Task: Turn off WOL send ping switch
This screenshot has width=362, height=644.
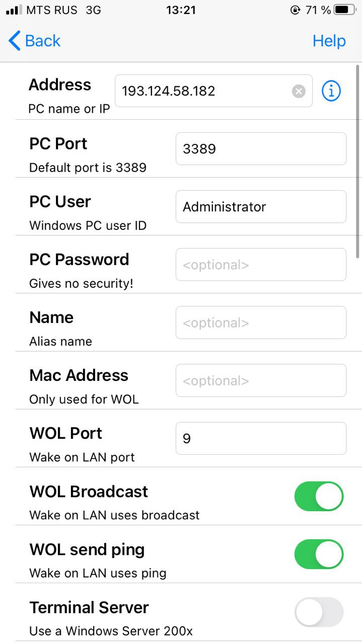Action: (x=319, y=554)
